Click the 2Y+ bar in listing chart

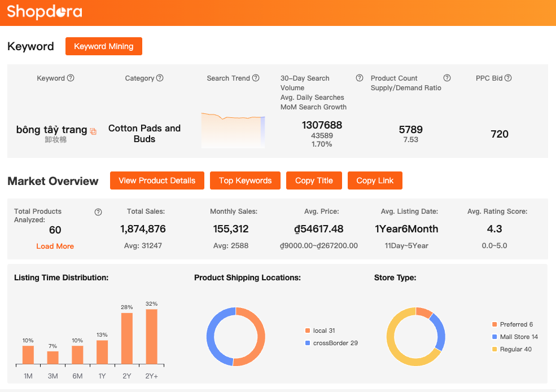(151, 336)
